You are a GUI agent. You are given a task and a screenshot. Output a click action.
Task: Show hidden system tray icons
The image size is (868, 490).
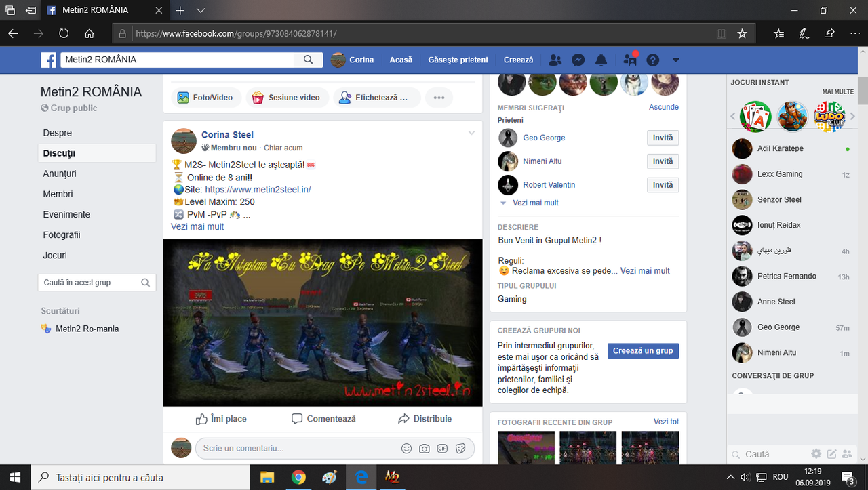[731, 477]
